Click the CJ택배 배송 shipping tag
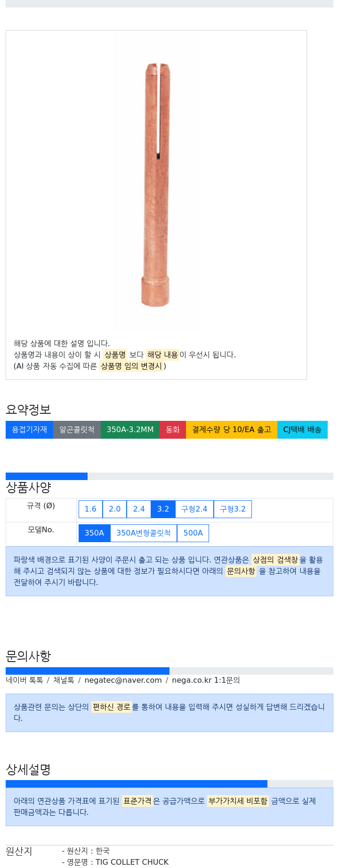This screenshot has width=339, height=868. click(x=302, y=430)
